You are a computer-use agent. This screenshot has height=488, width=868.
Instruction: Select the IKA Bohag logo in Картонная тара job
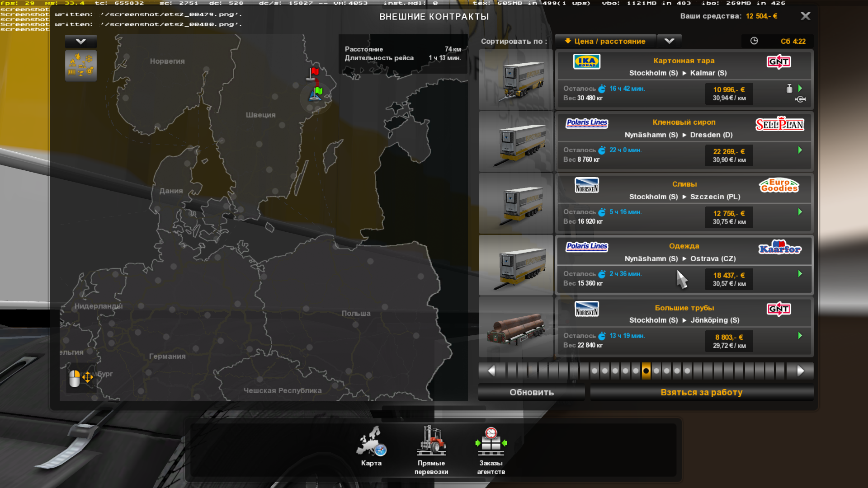point(586,61)
